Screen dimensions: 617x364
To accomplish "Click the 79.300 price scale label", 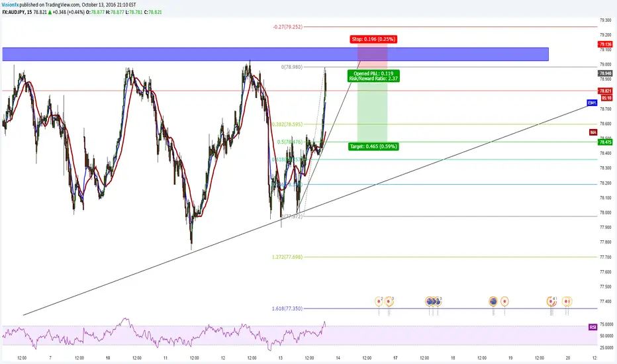I will click(x=605, y=20).
